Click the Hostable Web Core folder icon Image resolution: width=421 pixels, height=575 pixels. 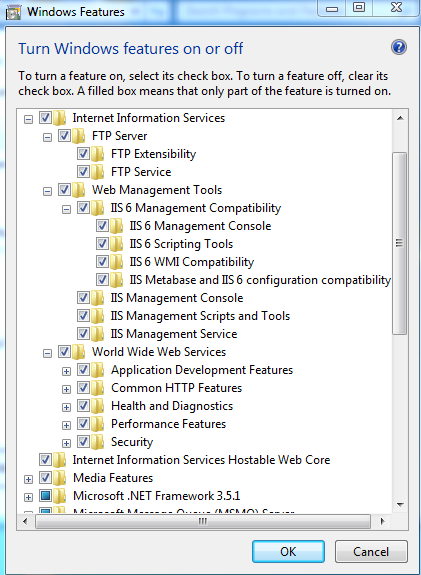coord(60,459)
